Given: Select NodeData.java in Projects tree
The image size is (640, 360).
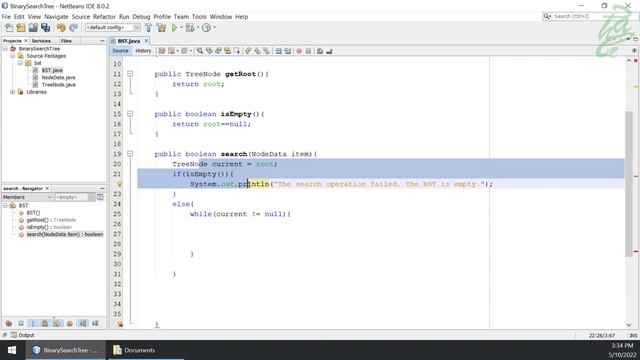Looking at the screenshot, I should (x=58, y=78).
